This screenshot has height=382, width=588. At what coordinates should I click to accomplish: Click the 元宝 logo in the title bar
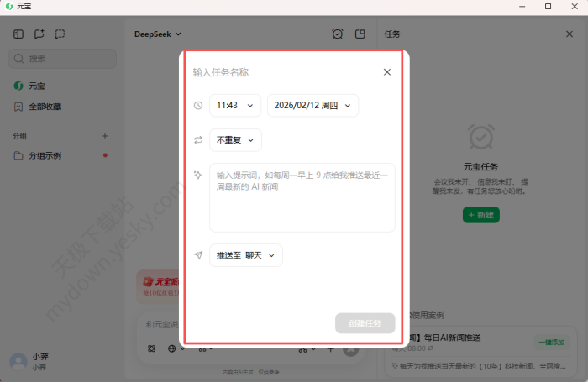coord(10,7)
